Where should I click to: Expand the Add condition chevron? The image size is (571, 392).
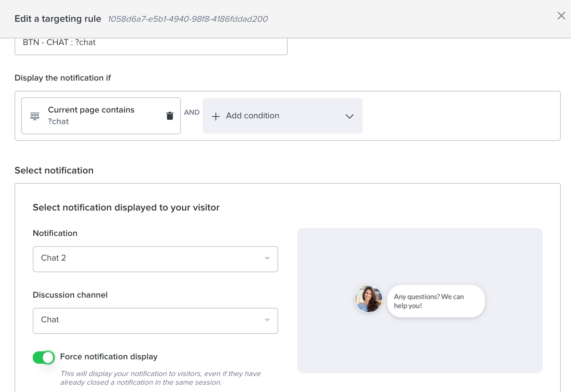click(x=349, y=117)
